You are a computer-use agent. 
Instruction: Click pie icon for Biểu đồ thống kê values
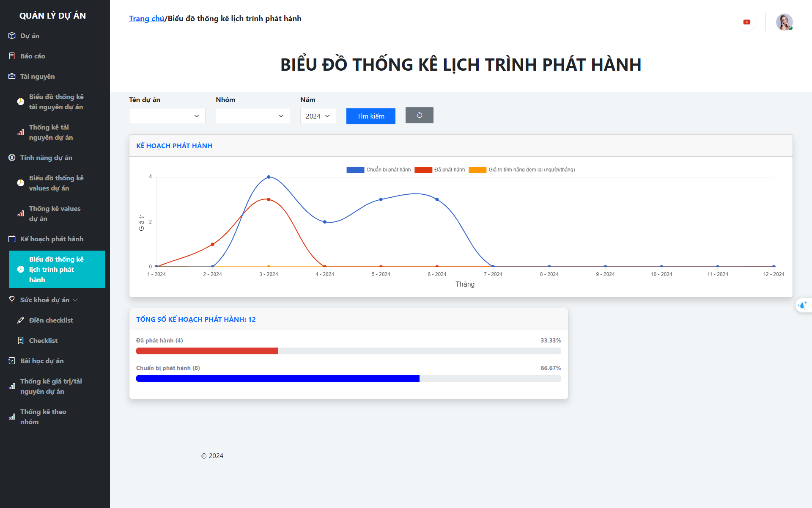coord(21,183)
